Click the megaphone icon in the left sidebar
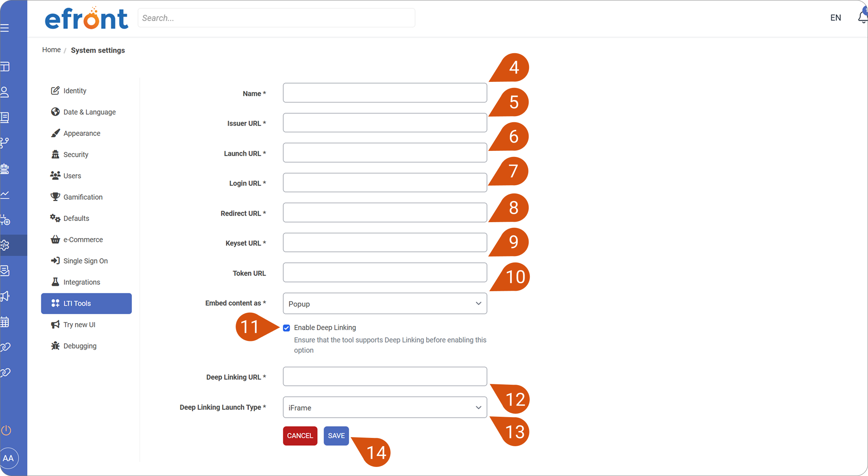This screenshot has width=868, height=476. [x=5, y=296]
